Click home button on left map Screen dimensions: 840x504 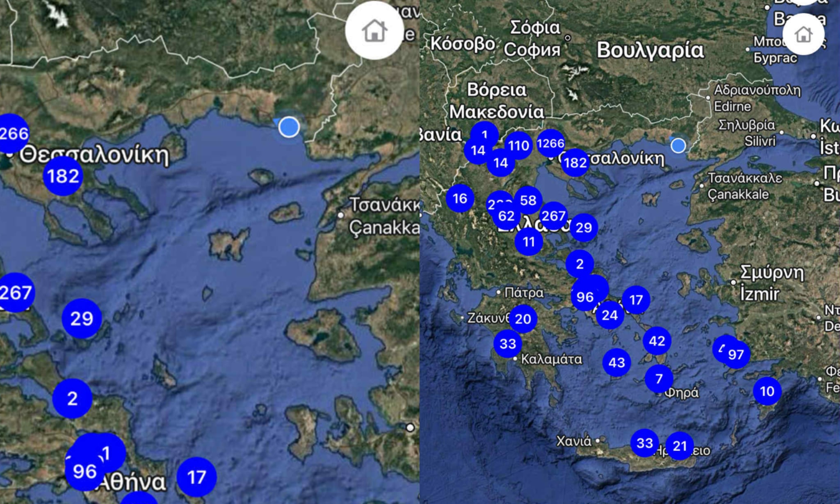click(374, 31)
